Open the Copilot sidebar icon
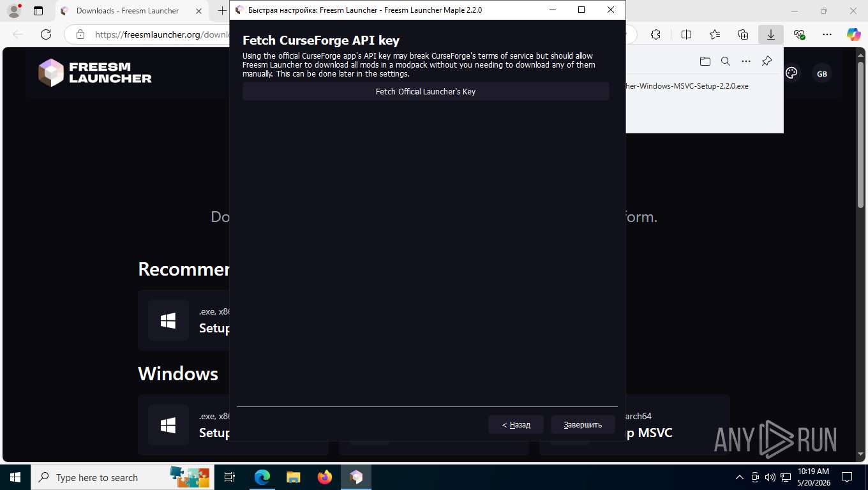The width and height of the screenshot is (868, 490). pyautogui.click(x=854, y=34)
